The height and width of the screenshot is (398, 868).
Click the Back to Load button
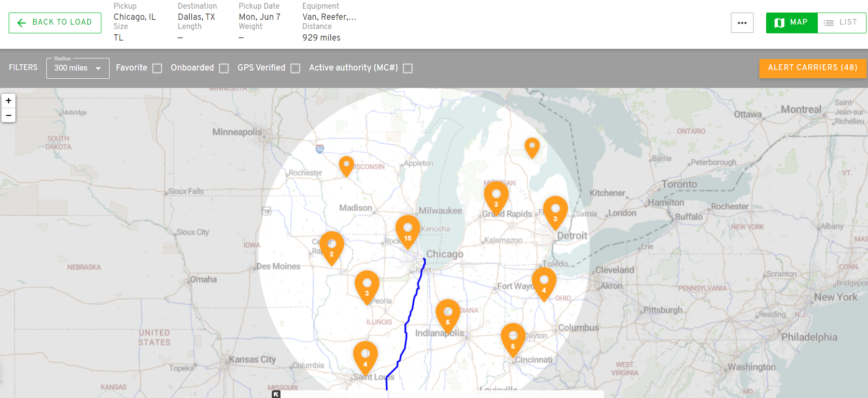[55, 23]
